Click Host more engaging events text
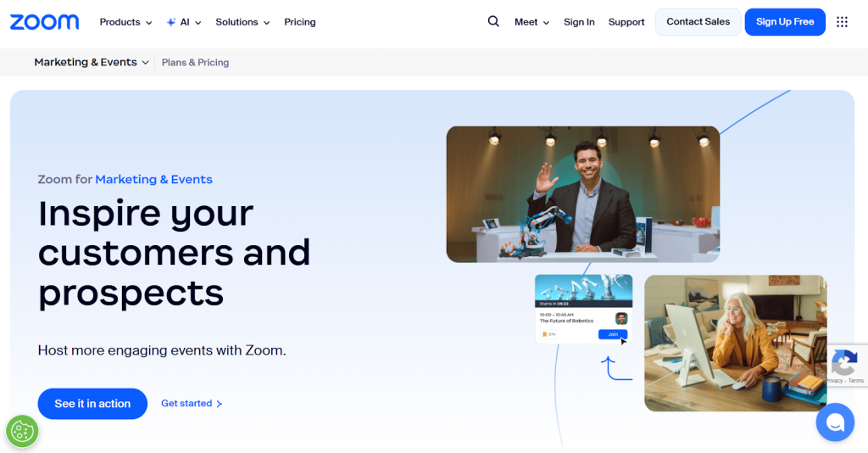Viewport: 868px width, 453px height. 162,350
